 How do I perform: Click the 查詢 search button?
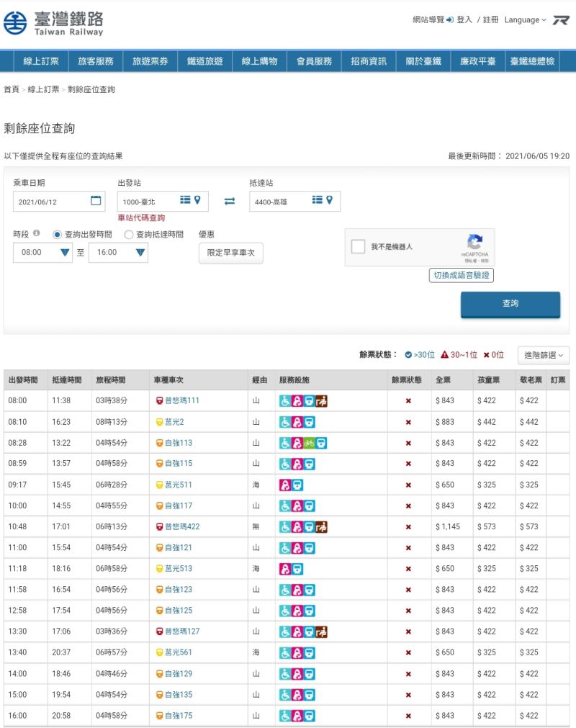click(x=510, y=304)
